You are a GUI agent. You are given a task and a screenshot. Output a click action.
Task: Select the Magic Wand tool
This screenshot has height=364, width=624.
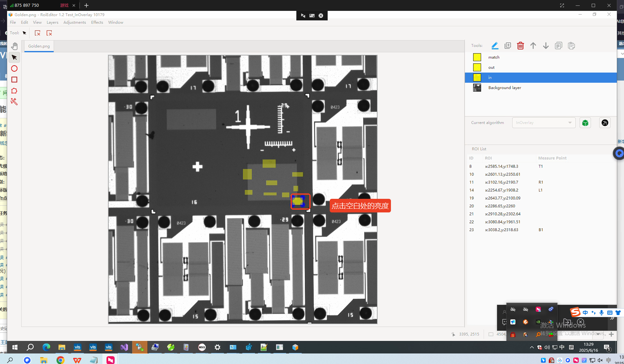tap(14, 102)
